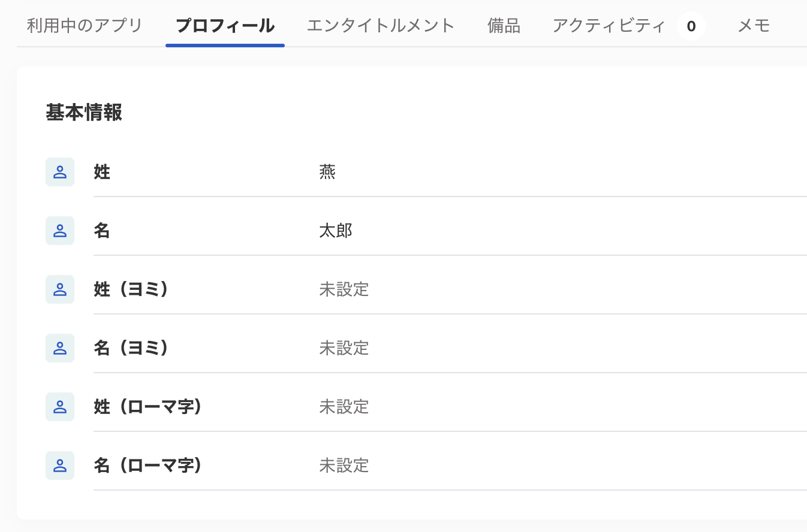
Task: Click the 名 value 太郎
Action: 336,231
